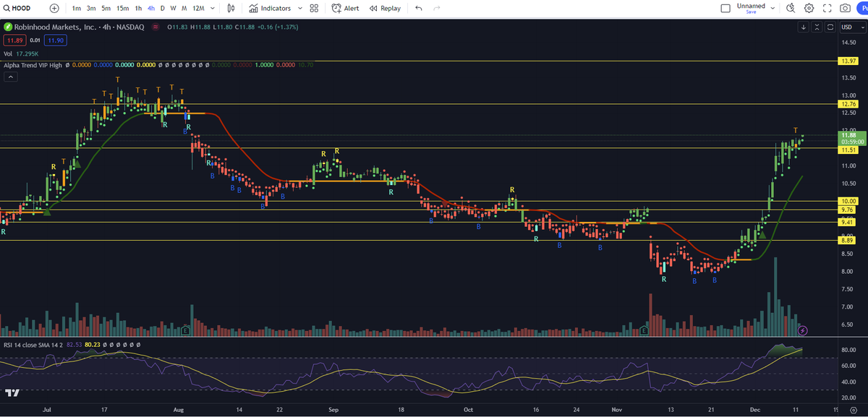
Task: Start bar Replay mode
Action: [x=385, y=9]
